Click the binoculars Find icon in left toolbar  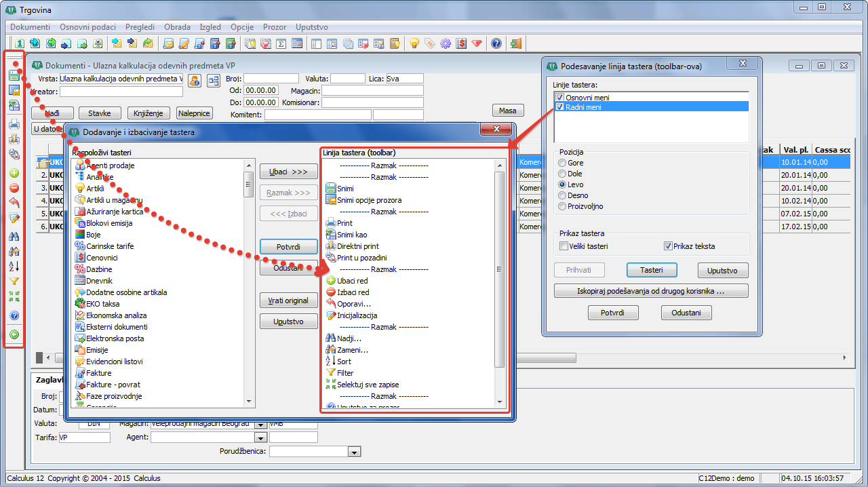14,236
